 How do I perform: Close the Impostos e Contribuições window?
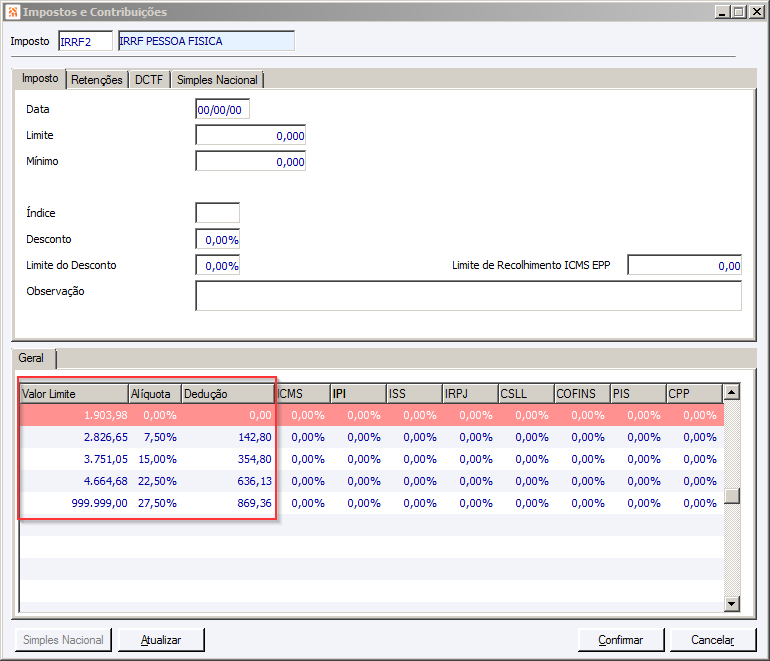coord(757,12)
